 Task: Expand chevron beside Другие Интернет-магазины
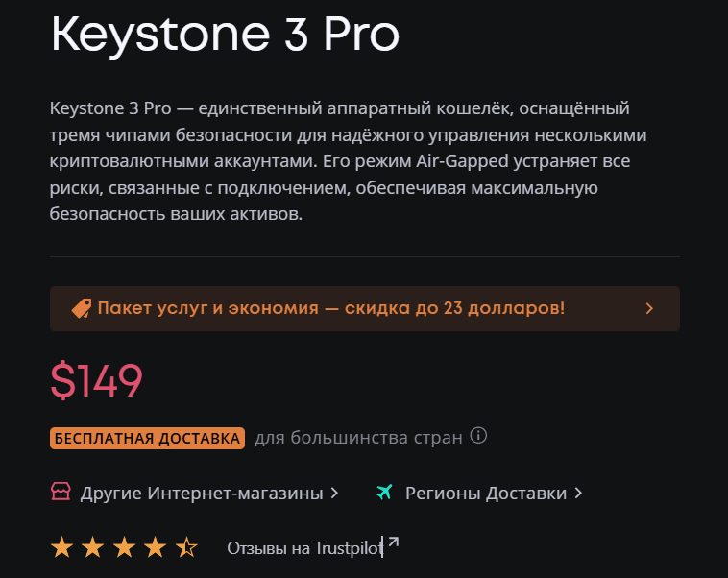(334, 494)
